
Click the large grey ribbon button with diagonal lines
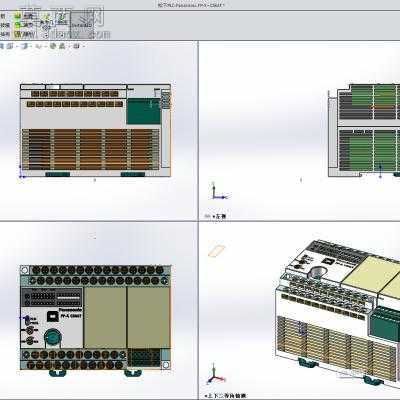82,25
